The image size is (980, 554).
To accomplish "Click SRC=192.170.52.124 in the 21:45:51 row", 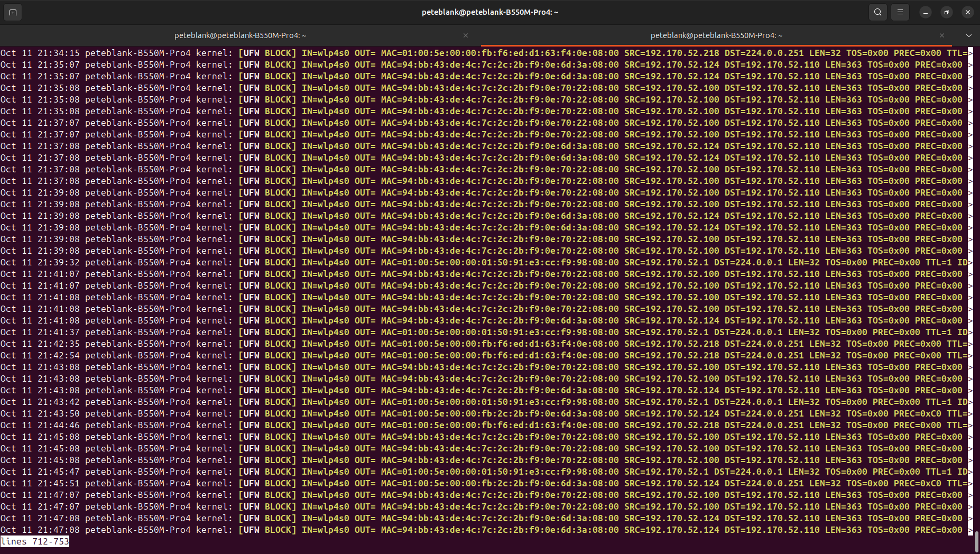I will [x=672, y=483].
